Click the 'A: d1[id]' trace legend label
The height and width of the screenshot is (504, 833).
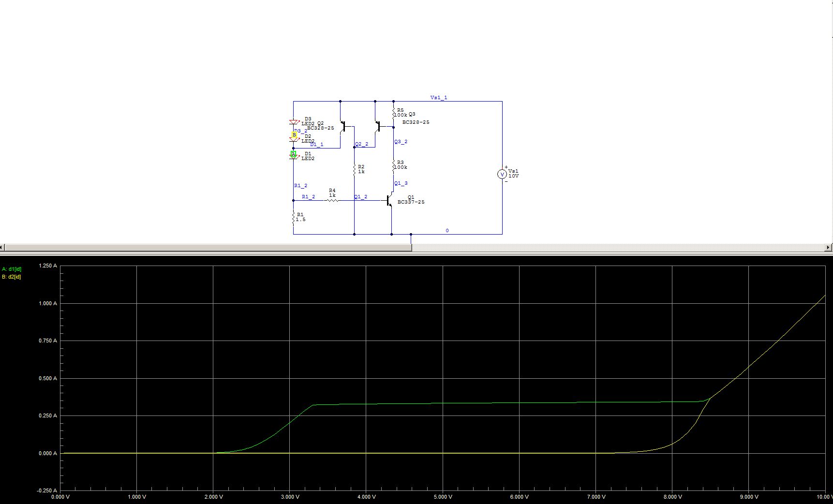pos(12,269)
